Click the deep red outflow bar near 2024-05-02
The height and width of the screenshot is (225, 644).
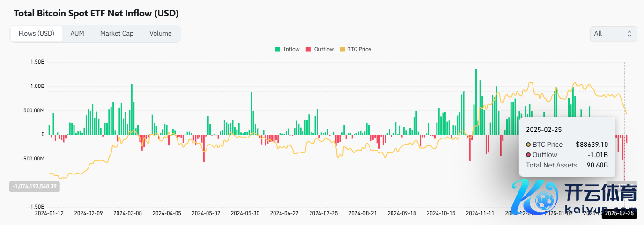(204, 148)
